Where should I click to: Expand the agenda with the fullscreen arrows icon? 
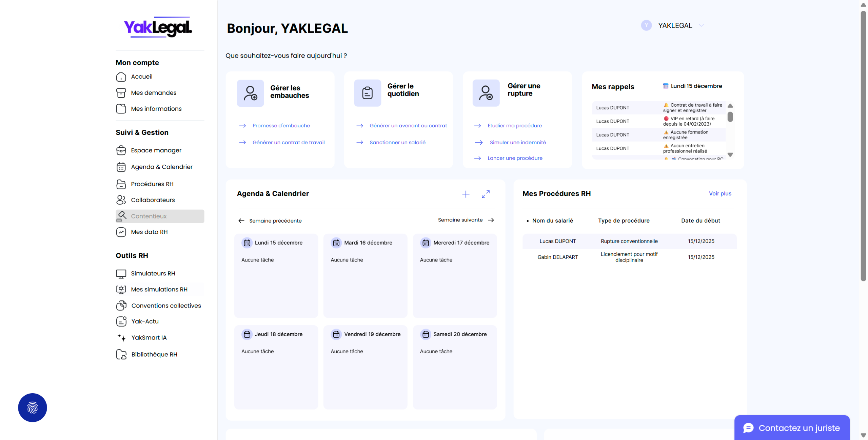(x=486, y=194)
